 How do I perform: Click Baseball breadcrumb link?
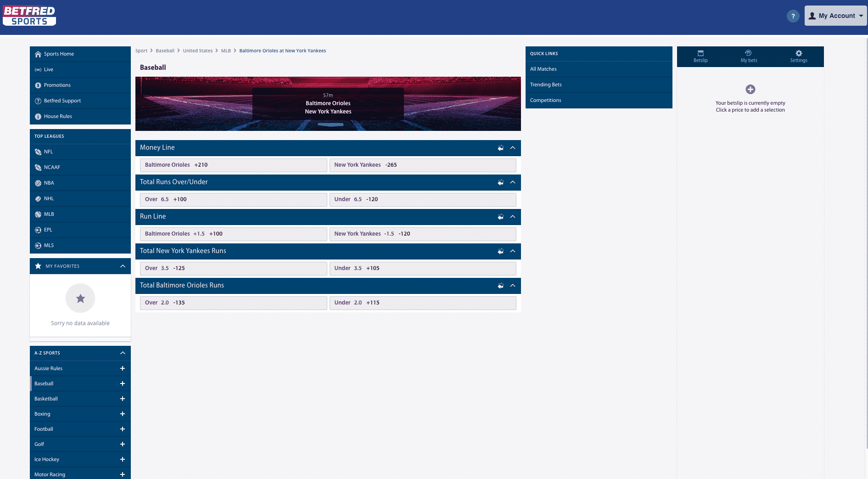[165, 51]
